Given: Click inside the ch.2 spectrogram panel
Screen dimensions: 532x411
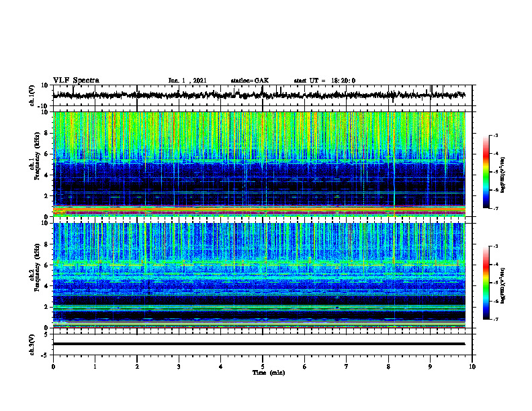Looking at the screenshot, I should 259,275.
